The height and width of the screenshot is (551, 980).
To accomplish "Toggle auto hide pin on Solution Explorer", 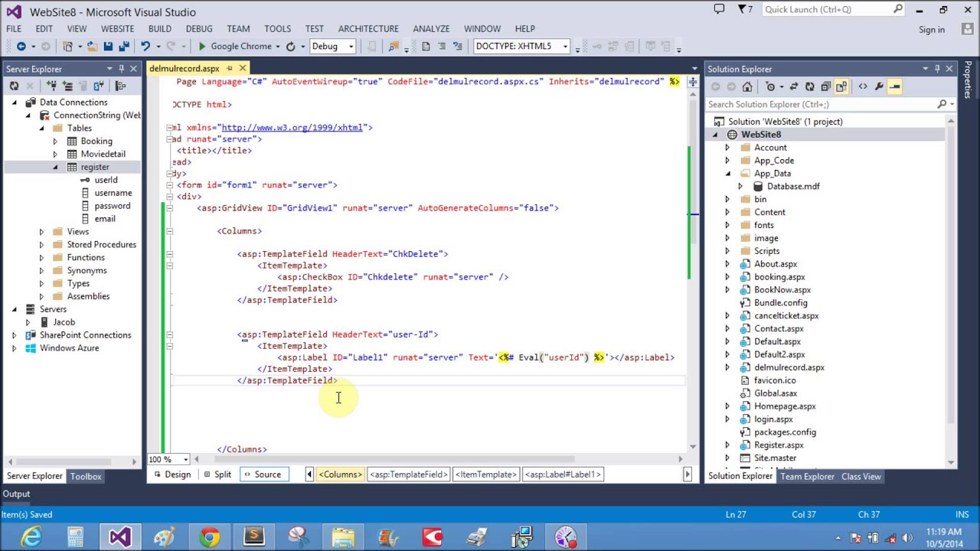I will click(937, 69).
